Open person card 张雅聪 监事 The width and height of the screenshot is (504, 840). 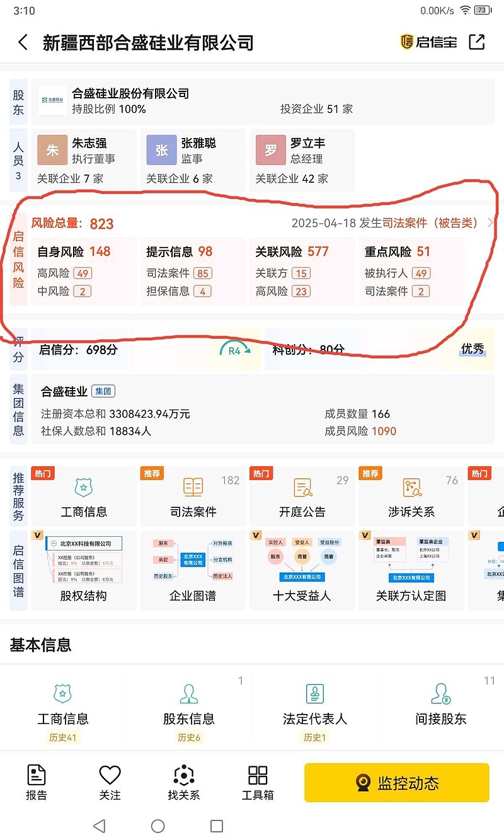(x=193, y=160)
